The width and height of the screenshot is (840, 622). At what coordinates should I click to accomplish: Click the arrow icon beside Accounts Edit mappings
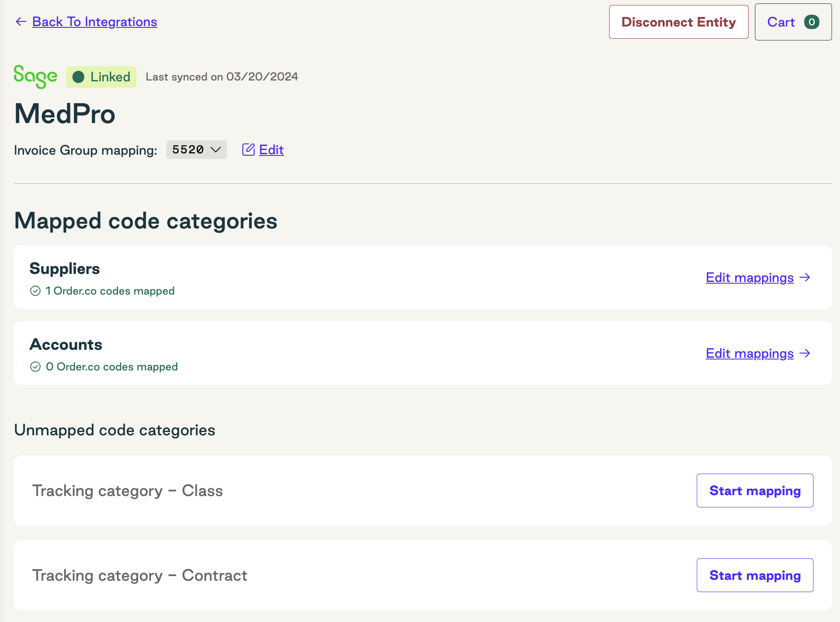805,353
